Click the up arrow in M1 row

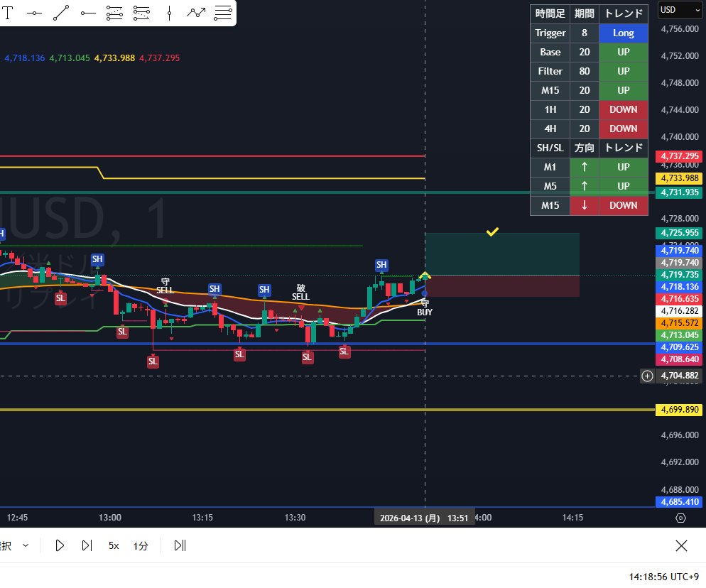coord(585,167)
